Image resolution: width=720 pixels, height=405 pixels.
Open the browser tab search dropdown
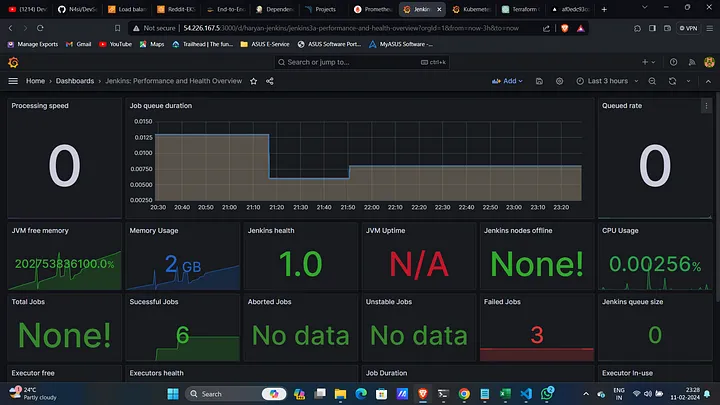click(644, 8)
